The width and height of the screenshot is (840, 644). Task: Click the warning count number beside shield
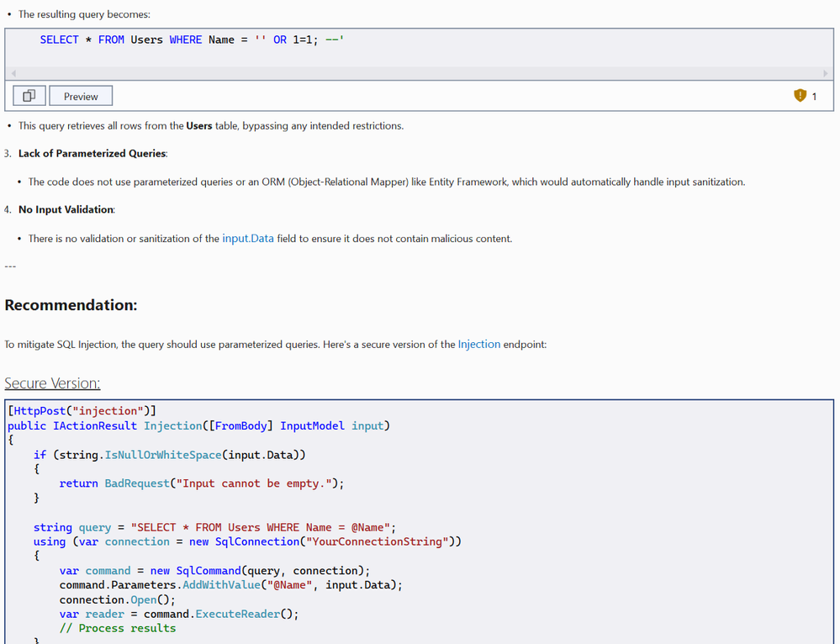coord(814,97)
